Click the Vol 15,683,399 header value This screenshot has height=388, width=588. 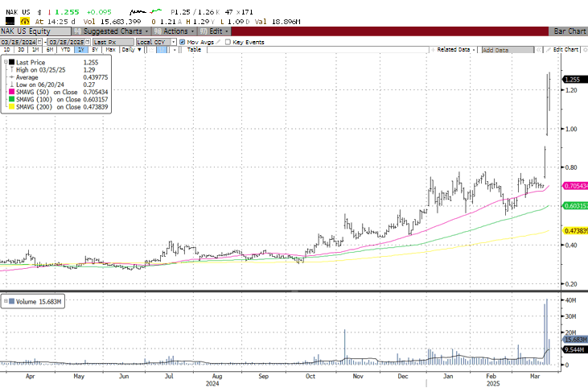click(x=112, y=22)
